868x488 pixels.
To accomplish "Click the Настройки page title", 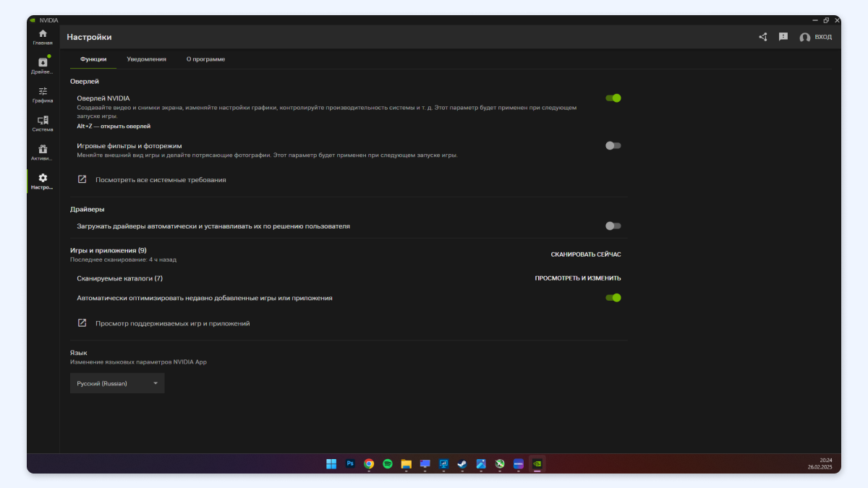I will click(x=89, y=37).
